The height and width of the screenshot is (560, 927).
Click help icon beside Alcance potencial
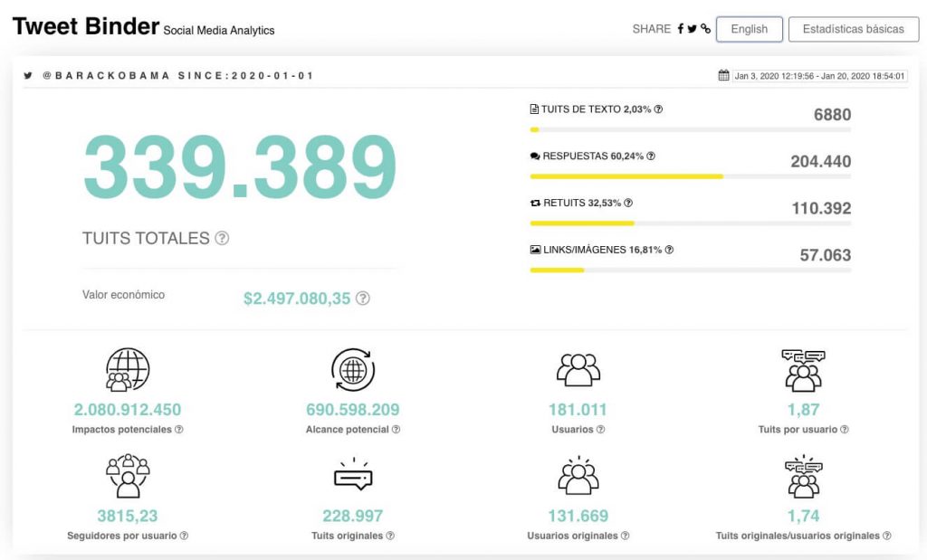point(397,430)
